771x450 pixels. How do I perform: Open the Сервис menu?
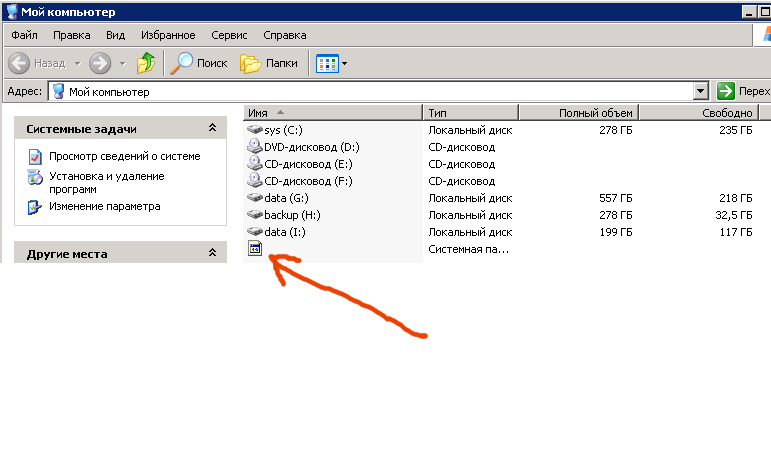pos(228,35)
